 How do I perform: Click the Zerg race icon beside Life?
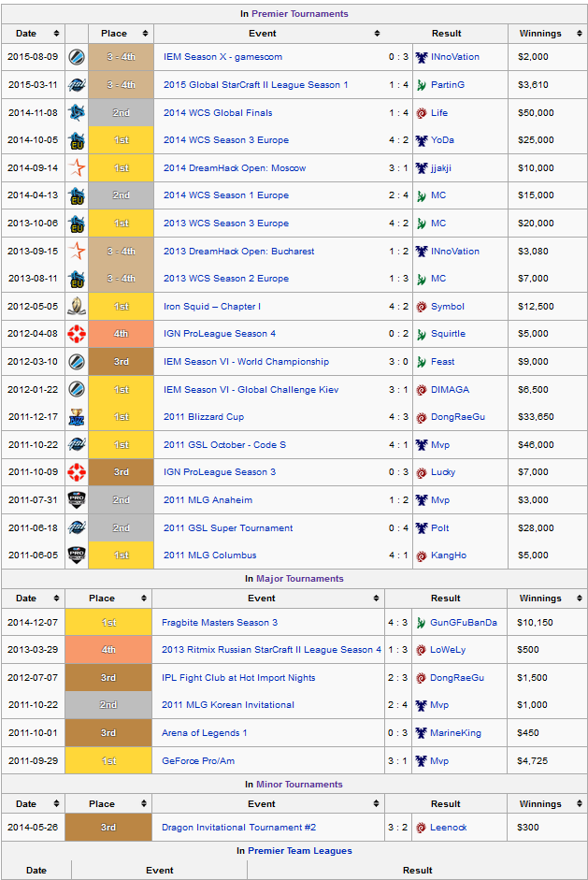coord(422,113)
